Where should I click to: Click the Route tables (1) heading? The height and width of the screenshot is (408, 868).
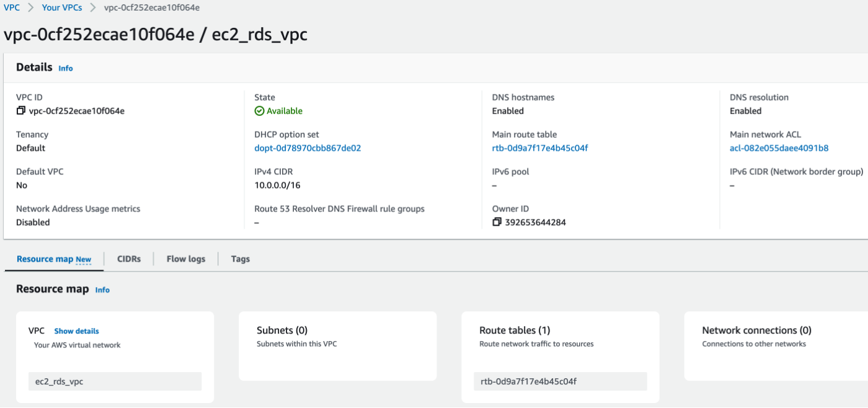515,330
